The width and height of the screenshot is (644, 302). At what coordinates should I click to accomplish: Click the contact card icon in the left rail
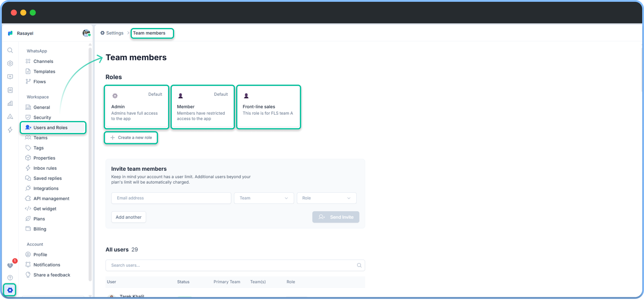click(x=10, y=90)
